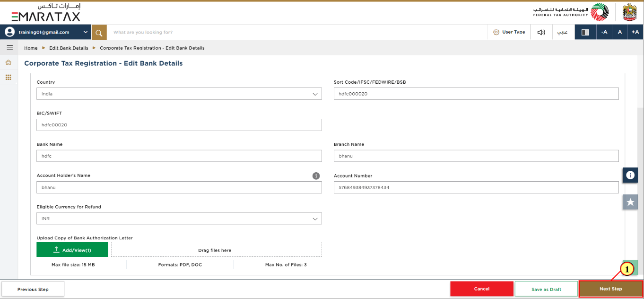The image size is (644, 299).
Task: Click 'Formats: PDF, DOC' text
Action: click(x=180, y=265)
